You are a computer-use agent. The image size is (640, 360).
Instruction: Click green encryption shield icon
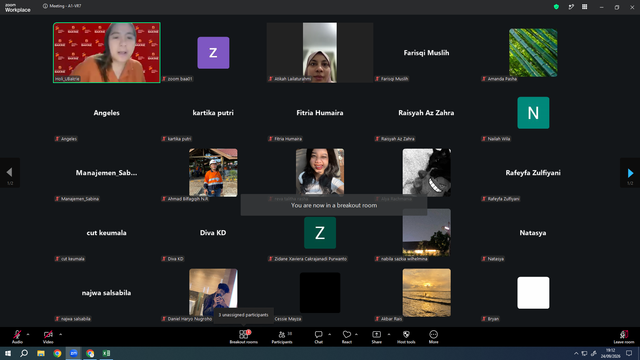[556, 7]
